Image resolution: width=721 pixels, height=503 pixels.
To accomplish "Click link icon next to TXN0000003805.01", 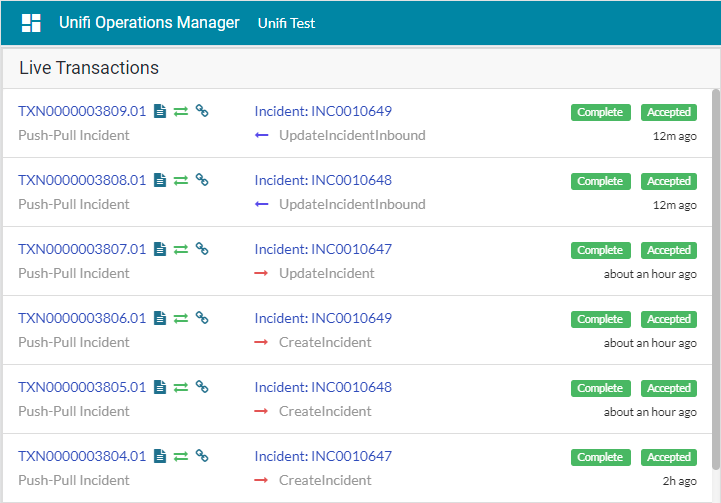I will click(x=202, y=388).
